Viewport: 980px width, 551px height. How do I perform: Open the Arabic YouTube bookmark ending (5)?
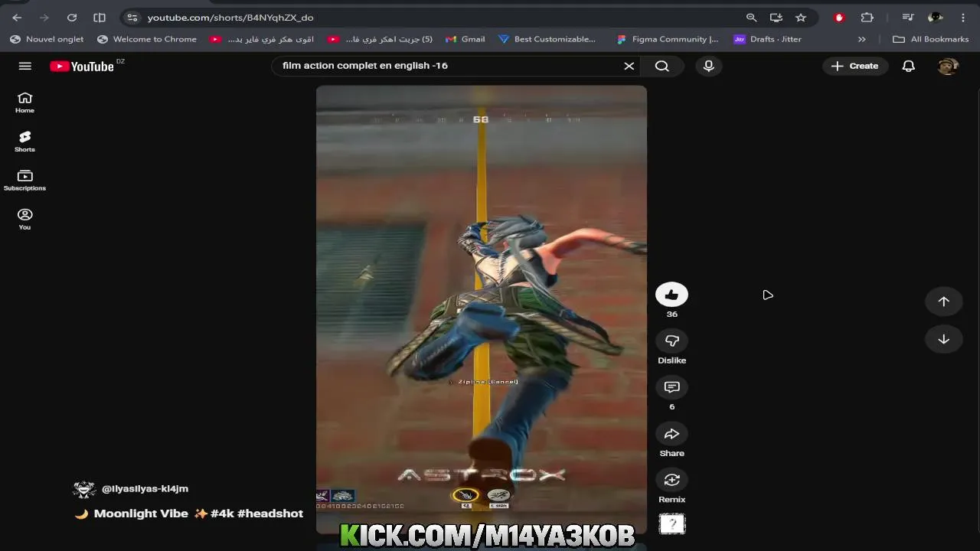pos(380,39)
